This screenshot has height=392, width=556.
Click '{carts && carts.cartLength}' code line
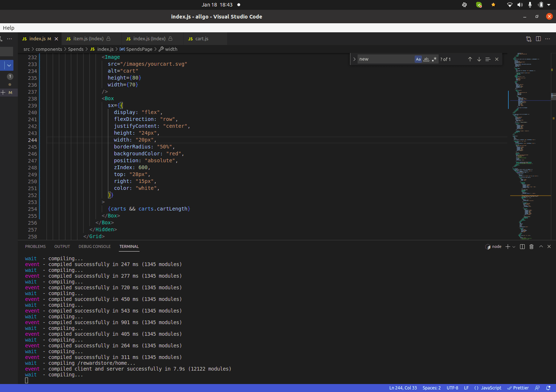coord(149,209)
